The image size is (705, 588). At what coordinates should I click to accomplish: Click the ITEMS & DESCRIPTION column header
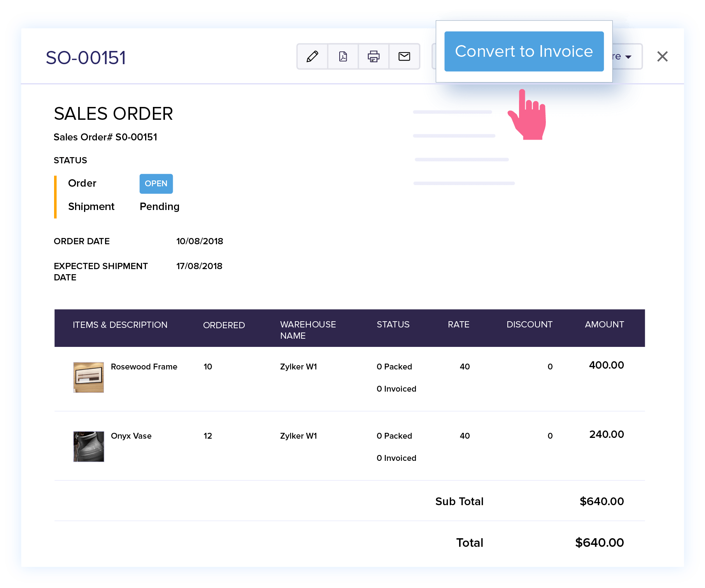[121, 325]
